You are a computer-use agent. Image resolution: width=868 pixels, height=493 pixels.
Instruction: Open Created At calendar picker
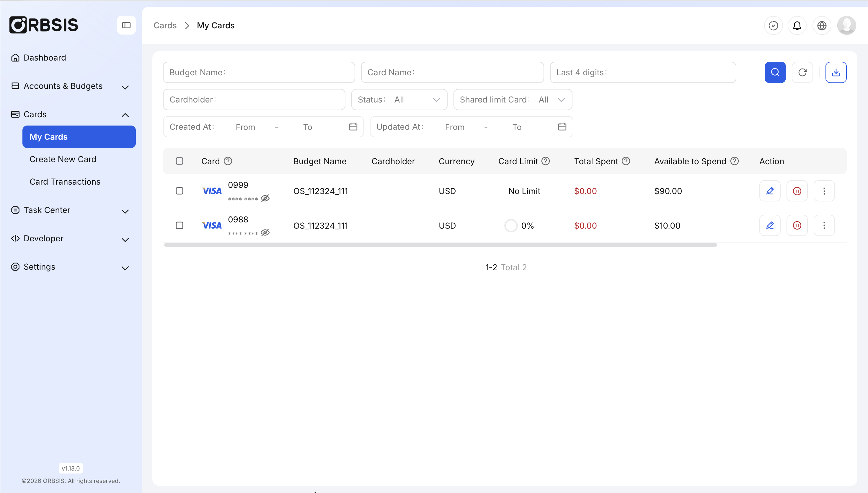coord(353,127)
